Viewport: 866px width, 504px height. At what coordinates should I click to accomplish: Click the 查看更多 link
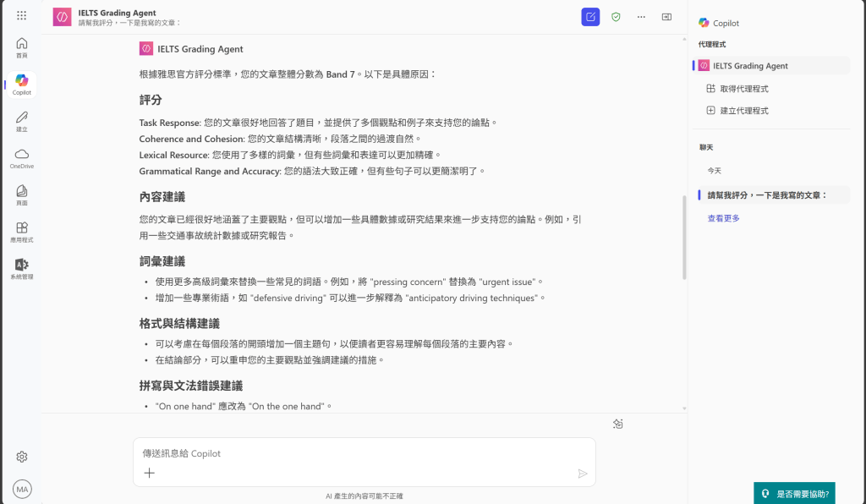(724, 218)
